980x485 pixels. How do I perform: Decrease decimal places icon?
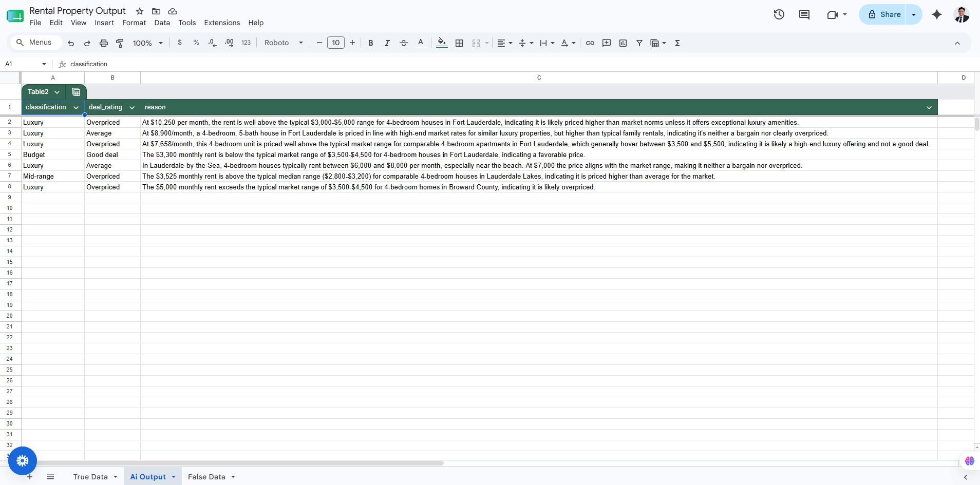pyautogui.click(x=213, y=43)
